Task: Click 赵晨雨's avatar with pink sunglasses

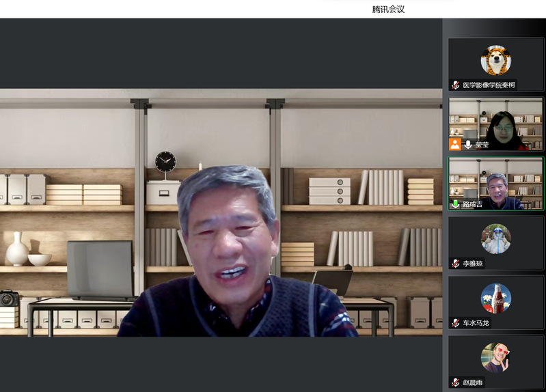Action: pos(495,358)
